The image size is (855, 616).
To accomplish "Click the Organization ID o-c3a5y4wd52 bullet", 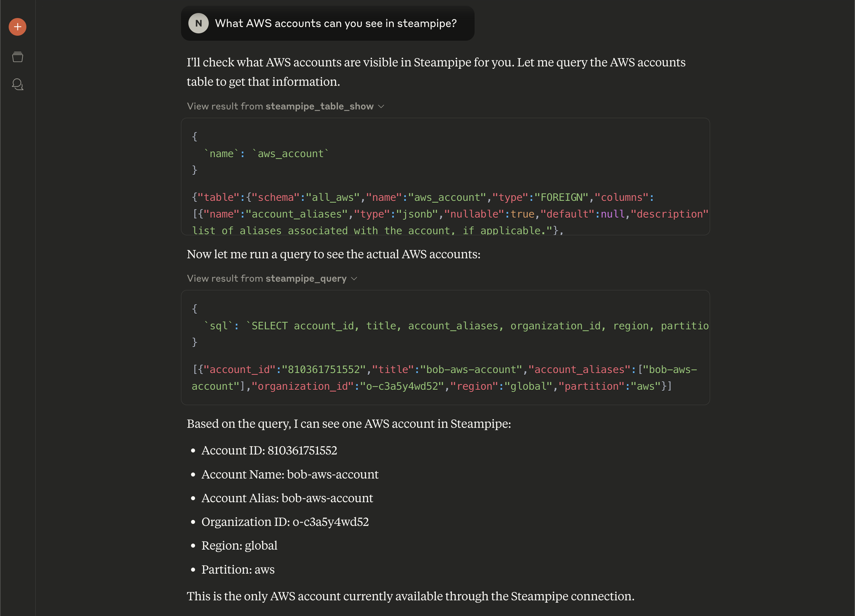I will coord(285,522).
